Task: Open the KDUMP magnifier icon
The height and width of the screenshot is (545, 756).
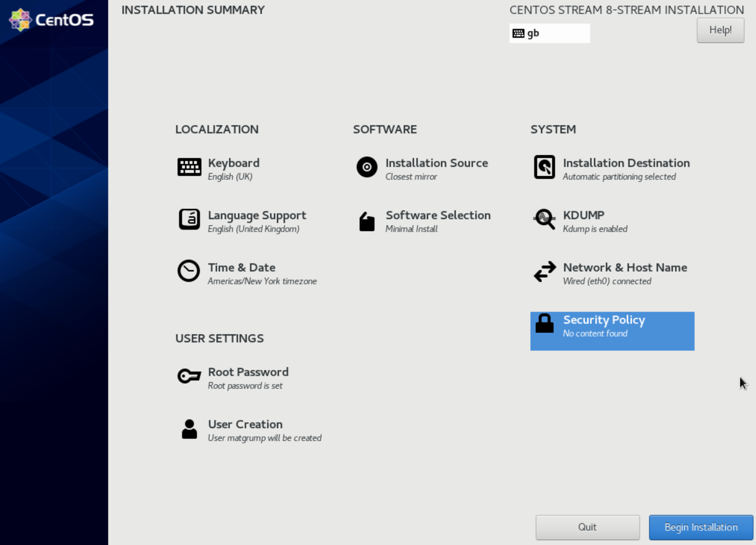Action: pyautogui.click(x=545, y=219)
